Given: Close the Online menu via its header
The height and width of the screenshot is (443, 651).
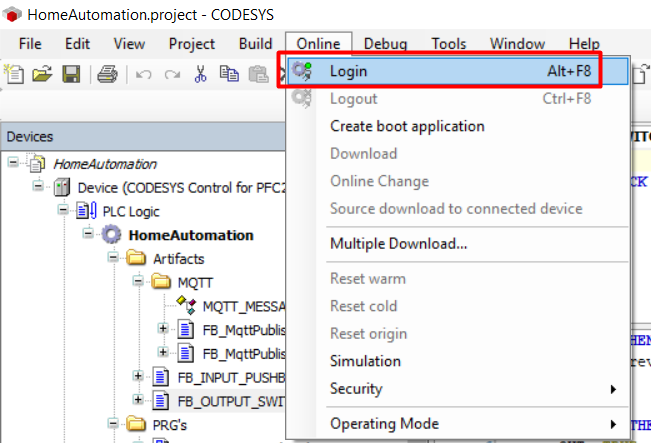Looking at the screenshot, I should 318,44.
